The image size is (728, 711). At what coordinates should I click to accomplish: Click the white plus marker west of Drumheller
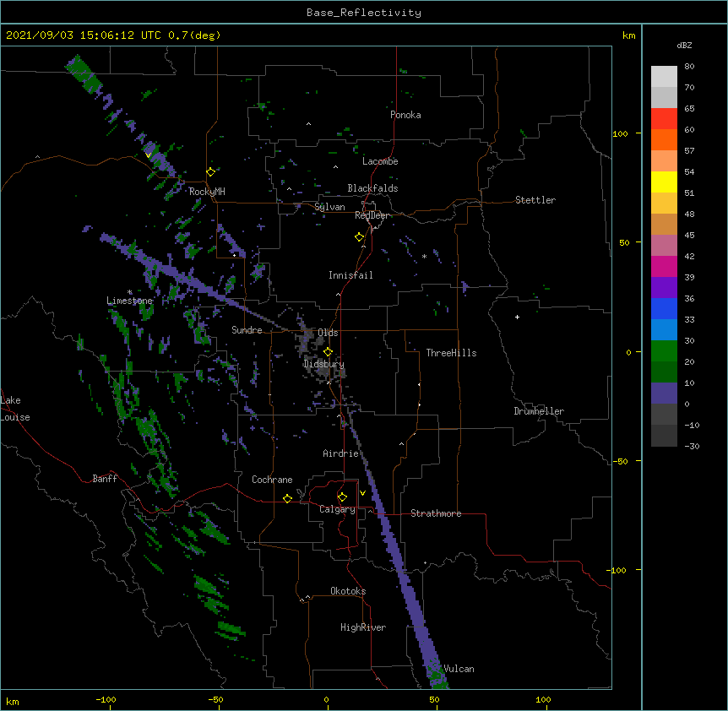pyautogui.click(x=517, y=317)
